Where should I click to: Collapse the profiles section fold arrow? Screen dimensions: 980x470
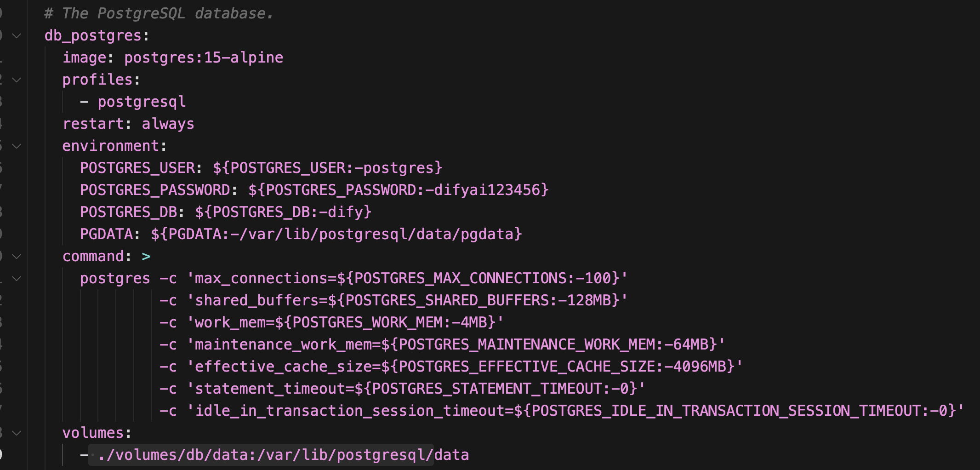point(17,80)
